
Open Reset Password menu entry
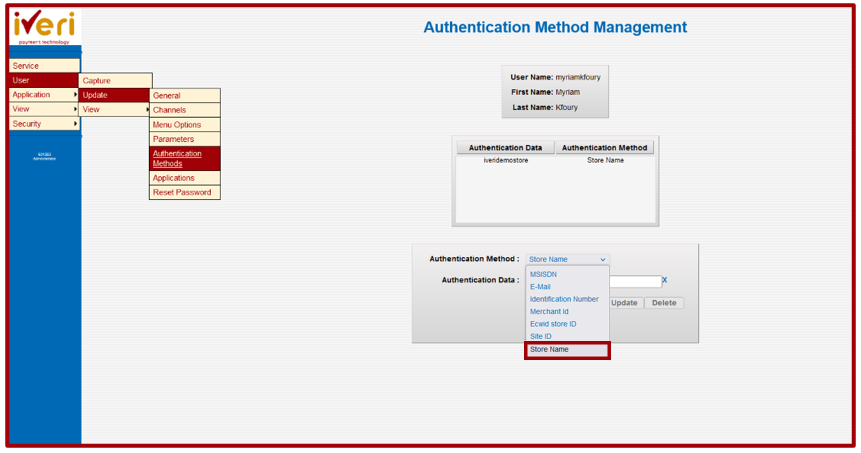181,192
